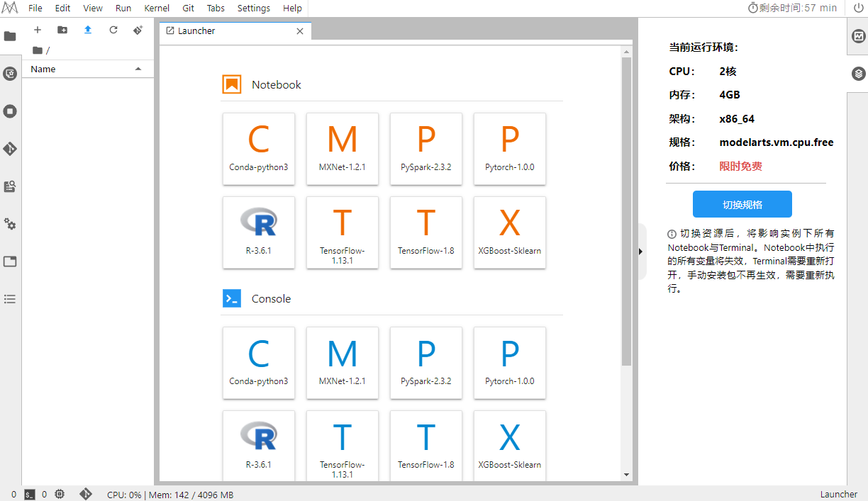Refresh the file list
The width and height of the screenshot is (868, 501).
pos(113,30)
